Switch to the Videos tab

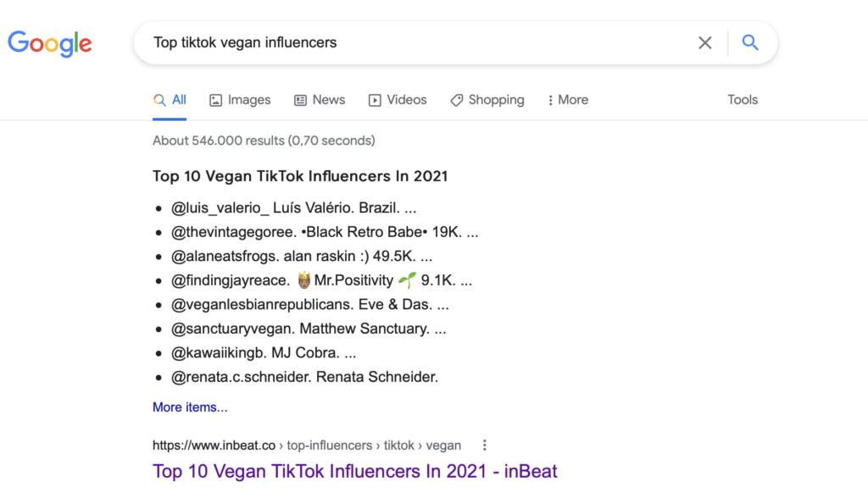(x=405, y=100)
